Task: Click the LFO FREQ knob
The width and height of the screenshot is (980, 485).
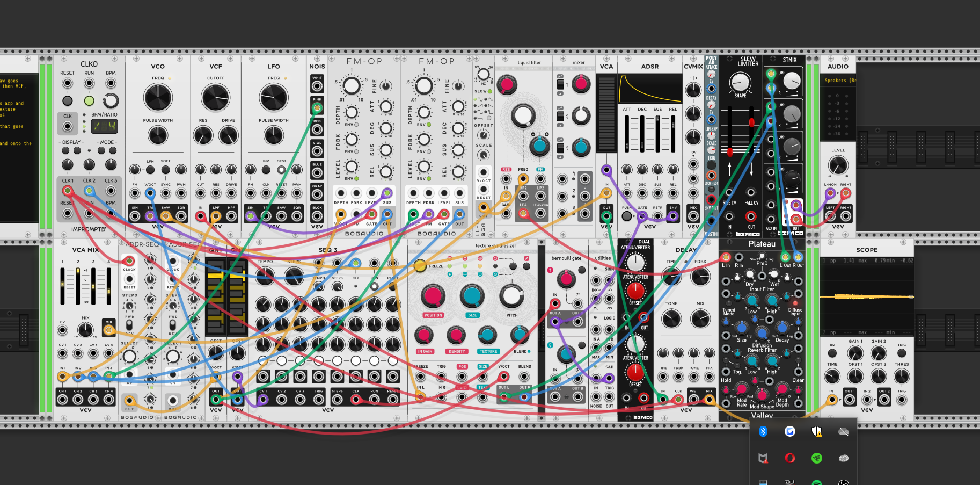Action: 274,98
